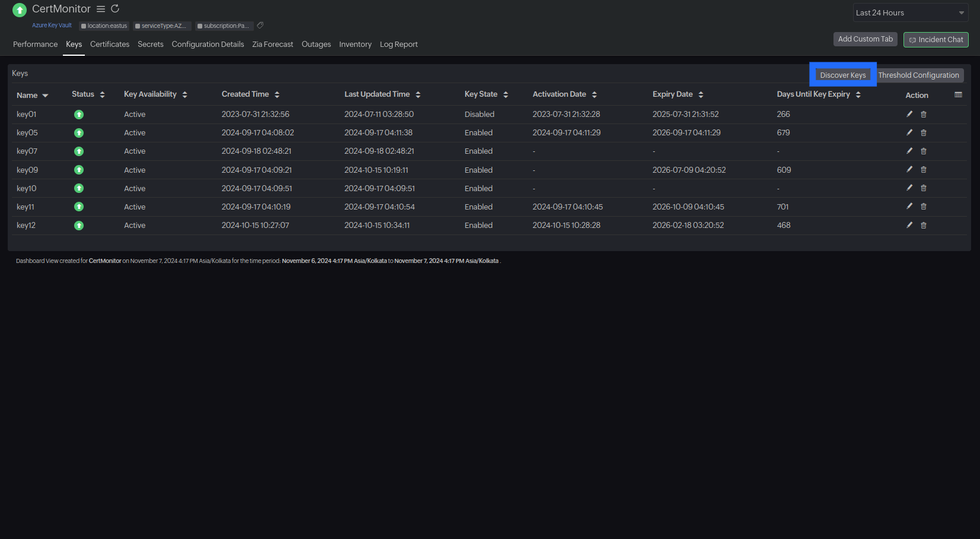Expand the Last 24 Hours time dropdown

(910, 12)
